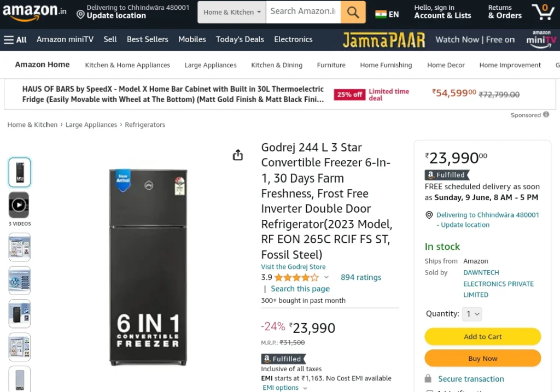Open the Visit the Godrej Store link
Screen dimensions: 560x392
293,267
